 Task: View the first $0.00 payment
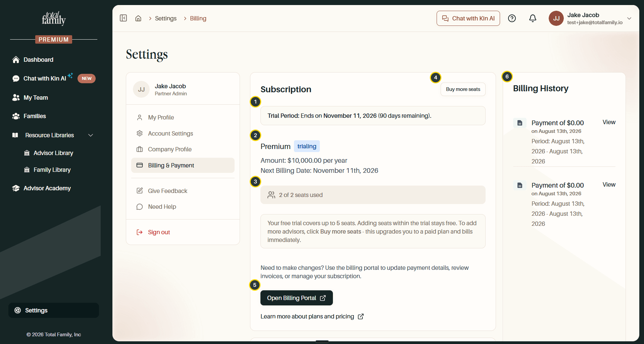609,122
